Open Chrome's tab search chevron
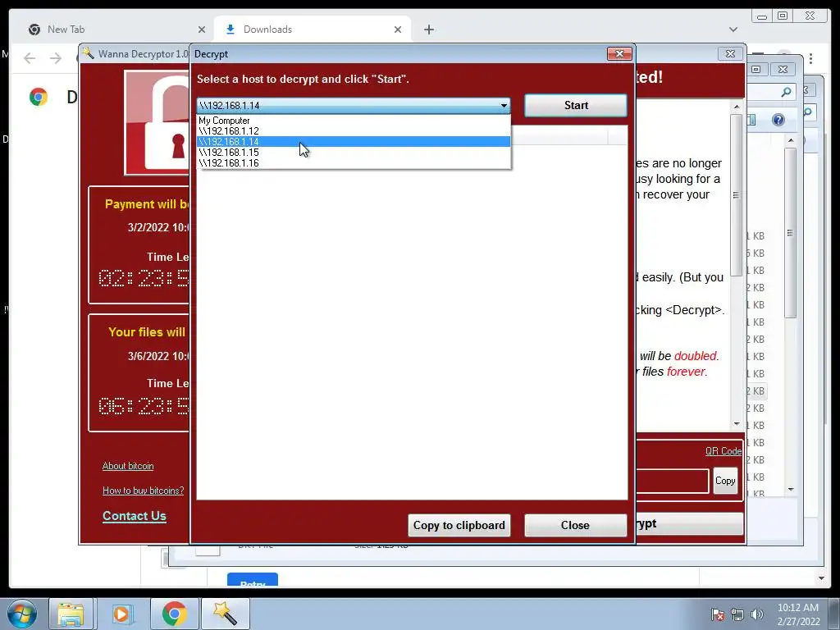The height and width of the screenshot is (630, 840). (x=733, y=30)
